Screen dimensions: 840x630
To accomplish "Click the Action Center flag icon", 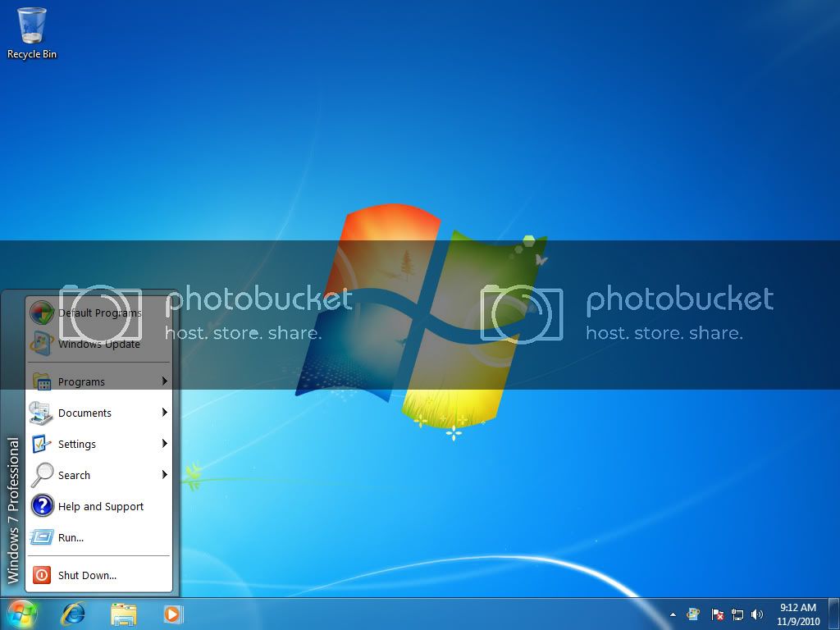I will click(x=717, y=614).
